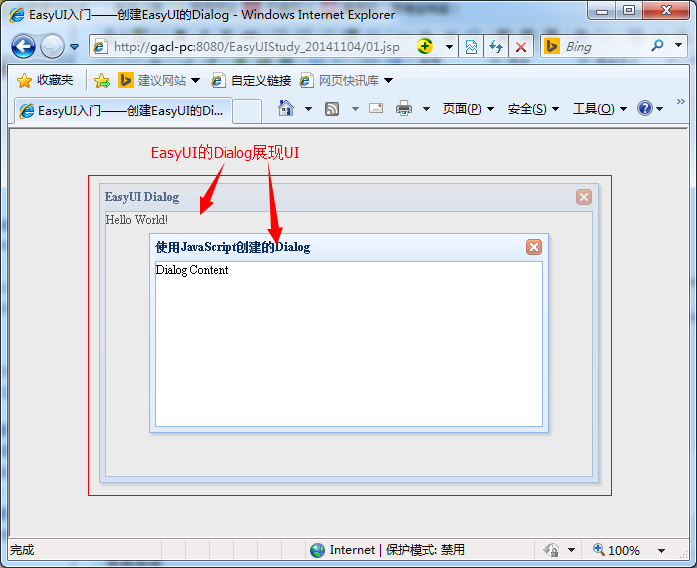Click the Internet zone globe icon
697x568 pixels.
[317, 550]
